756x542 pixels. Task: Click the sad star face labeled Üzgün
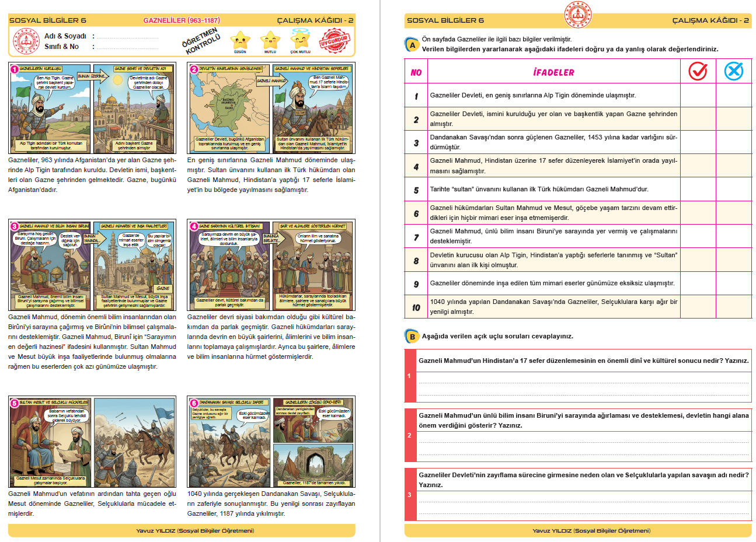click(x=240, y=41)
